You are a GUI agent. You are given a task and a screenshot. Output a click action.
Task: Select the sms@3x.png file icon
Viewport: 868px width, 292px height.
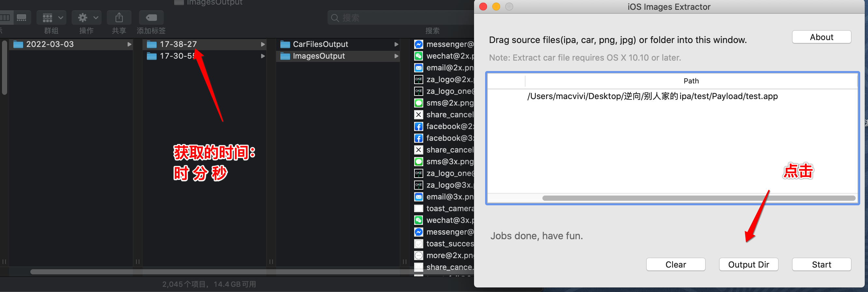point(418,162)
